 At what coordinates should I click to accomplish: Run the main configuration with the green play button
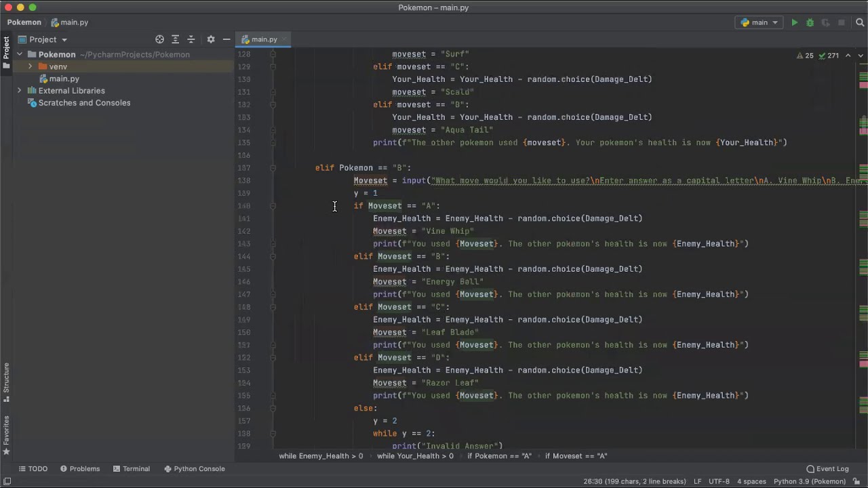pyautogui.click(x=794, y=22)
